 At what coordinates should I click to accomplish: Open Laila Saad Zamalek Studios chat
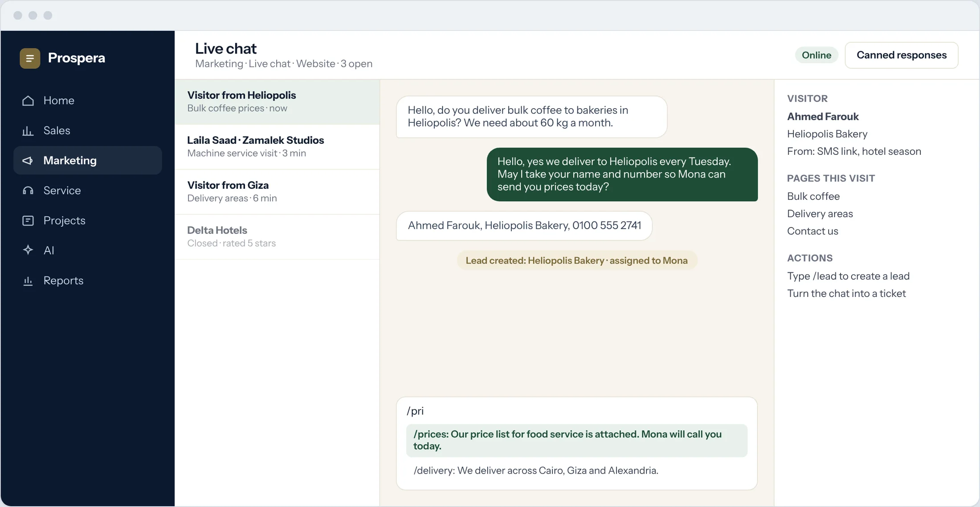click(x=277, y=147)
